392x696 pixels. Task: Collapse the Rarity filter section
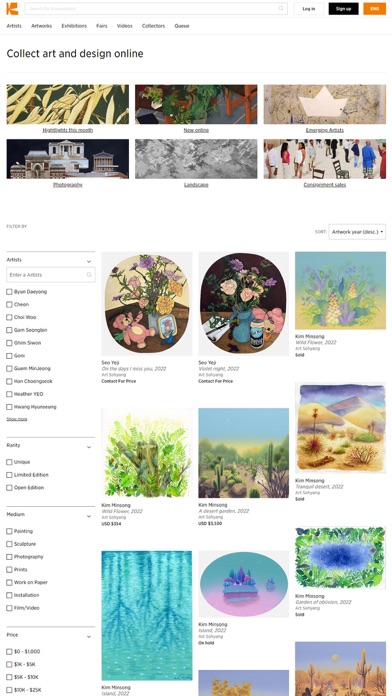(89, 447)
